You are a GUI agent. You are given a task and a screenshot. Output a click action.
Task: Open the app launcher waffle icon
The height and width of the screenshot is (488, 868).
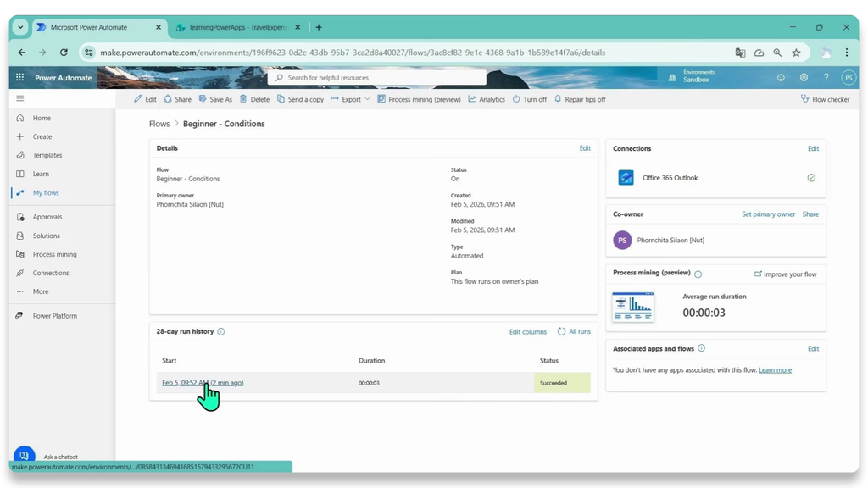(x=20, y=77)
